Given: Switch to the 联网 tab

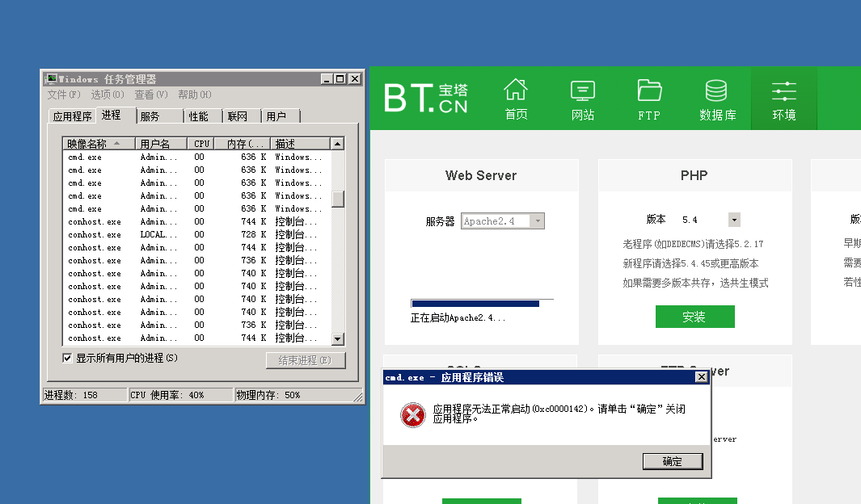Looking at the screenshot, I should [x=242, y=116].
